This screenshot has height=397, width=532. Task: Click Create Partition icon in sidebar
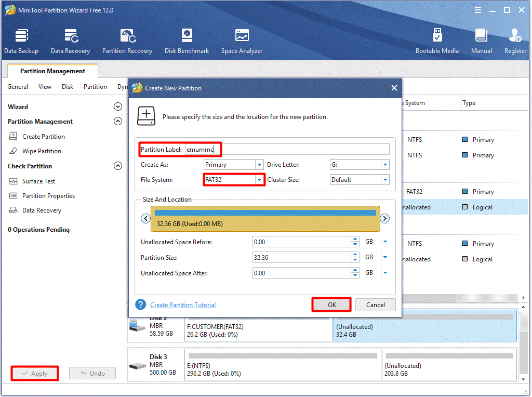point(13,137)
